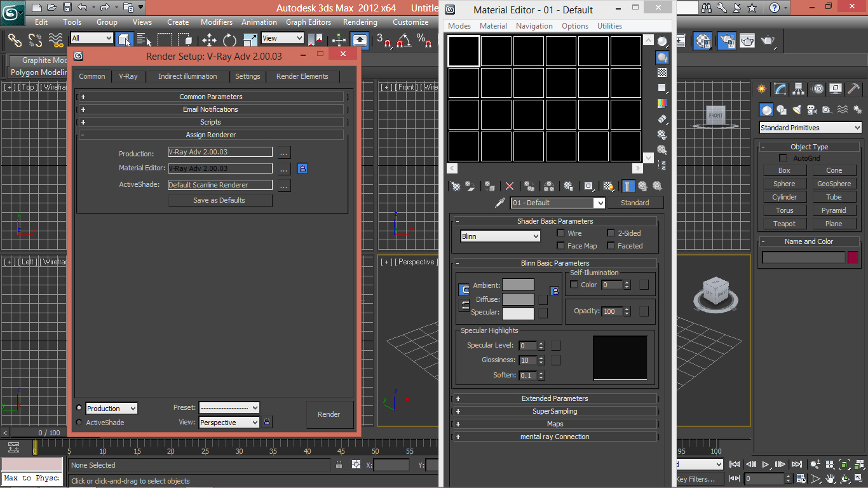The width and height of the screenshot is (868, 488).
Task: Enable Self-Illumination Color checkbox
Action: click(574, 285)
